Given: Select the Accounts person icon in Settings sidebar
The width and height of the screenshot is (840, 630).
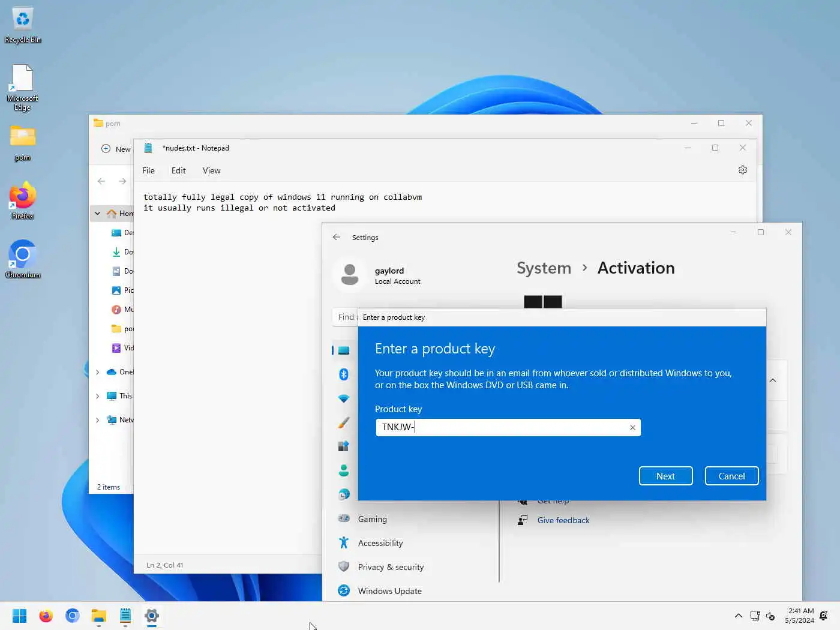Looking at the screenshot, I should (344, 470).
